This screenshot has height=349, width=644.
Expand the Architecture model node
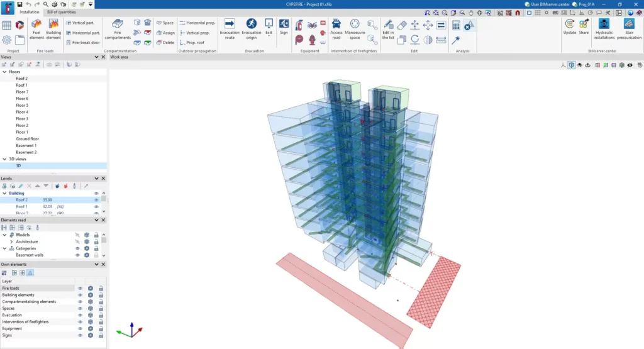(x=11, y=241)
